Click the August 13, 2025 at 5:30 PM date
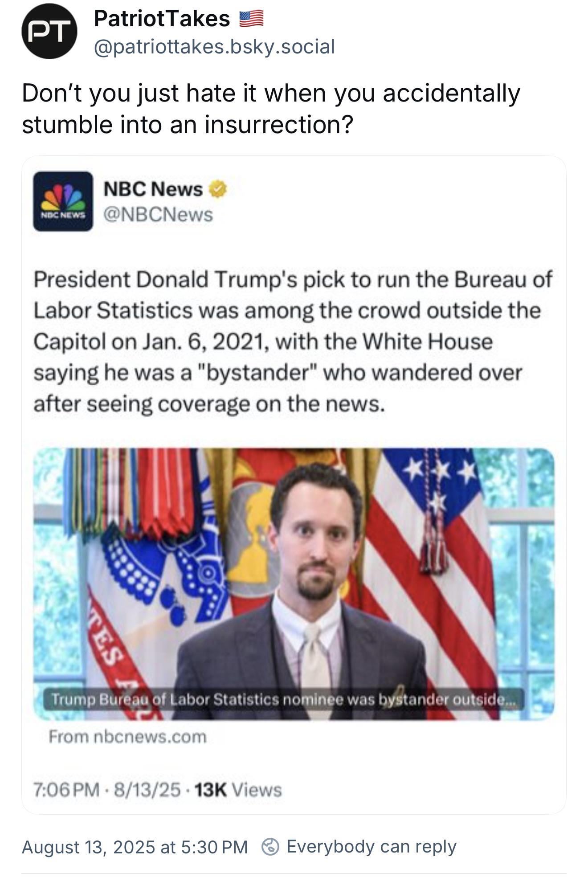The width and height of the screenshot is (588, 877). point(135,847)
